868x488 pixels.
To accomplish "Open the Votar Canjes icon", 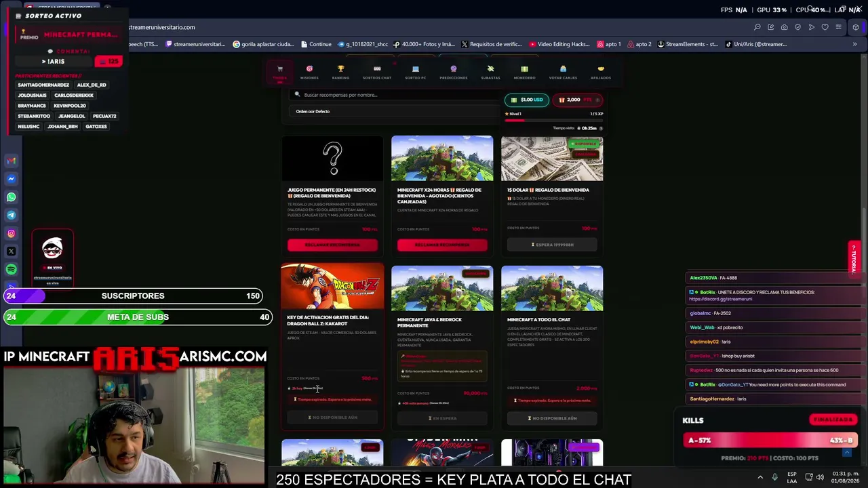I will click(x=563, y=68).
